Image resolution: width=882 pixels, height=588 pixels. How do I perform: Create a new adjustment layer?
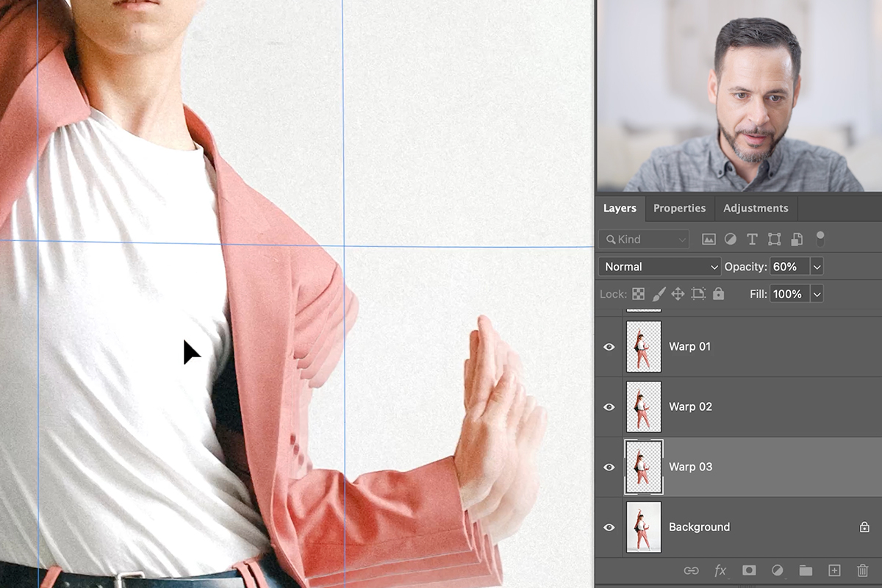(779, 570)
